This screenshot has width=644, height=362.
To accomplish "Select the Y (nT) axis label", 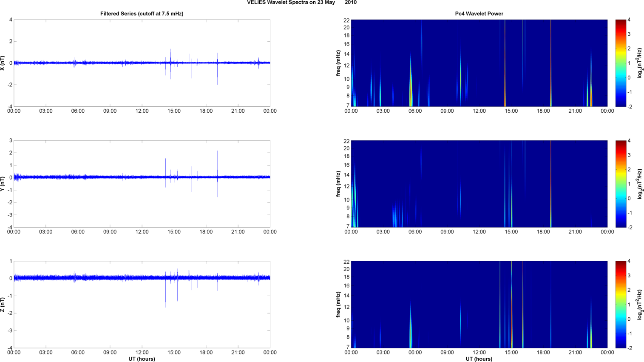I will point(3,184).
